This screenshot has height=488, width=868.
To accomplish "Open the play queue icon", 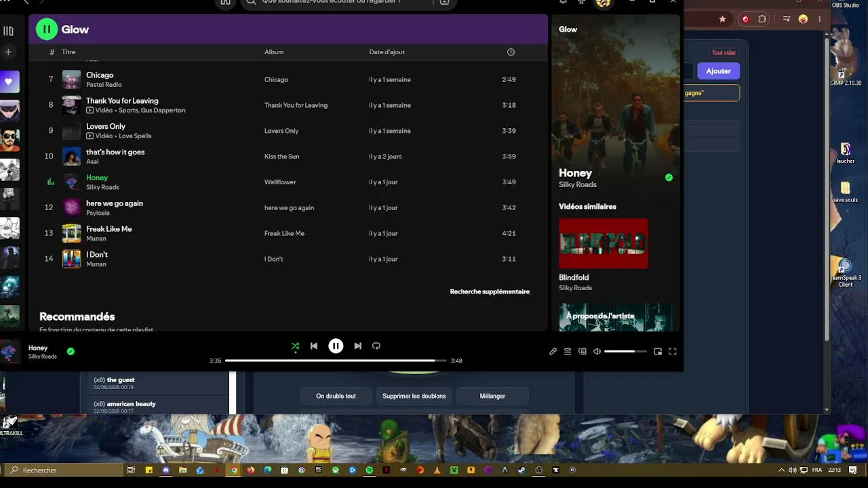I will point(568,351).
